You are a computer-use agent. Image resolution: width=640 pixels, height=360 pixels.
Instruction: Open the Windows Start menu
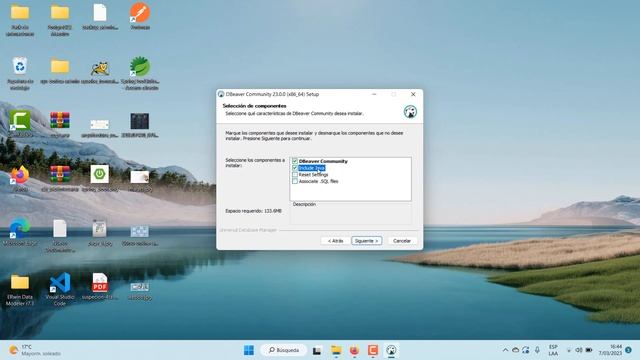coord(249,350)
